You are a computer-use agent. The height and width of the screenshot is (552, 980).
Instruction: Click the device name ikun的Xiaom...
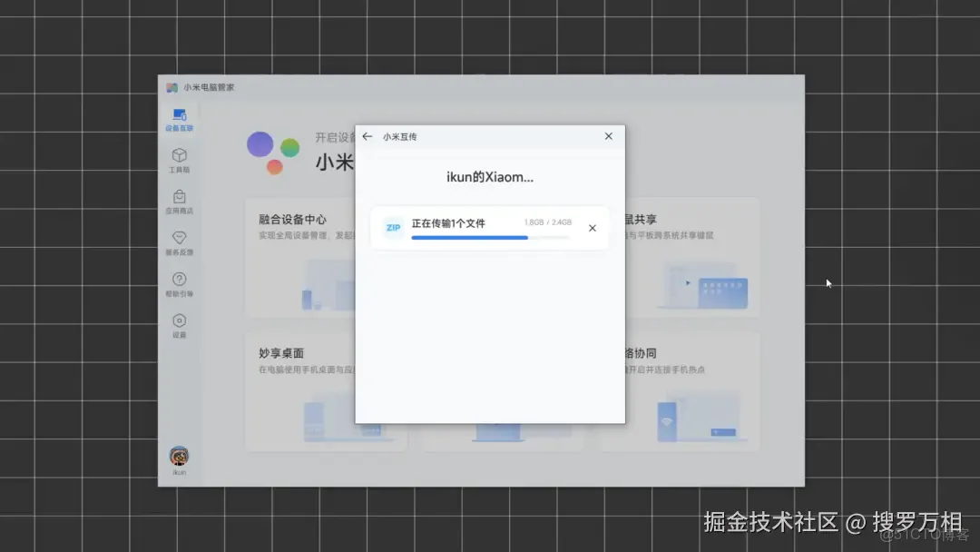[x=490, y=177]
